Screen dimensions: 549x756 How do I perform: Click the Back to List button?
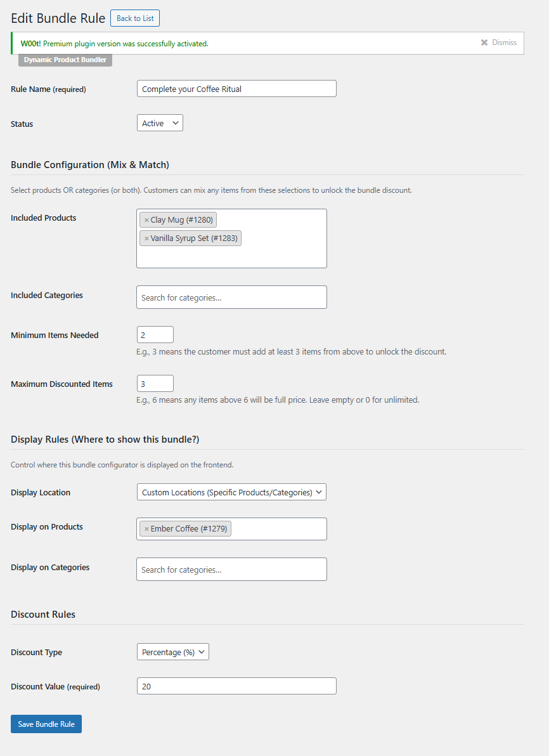[x=135, y=18]
